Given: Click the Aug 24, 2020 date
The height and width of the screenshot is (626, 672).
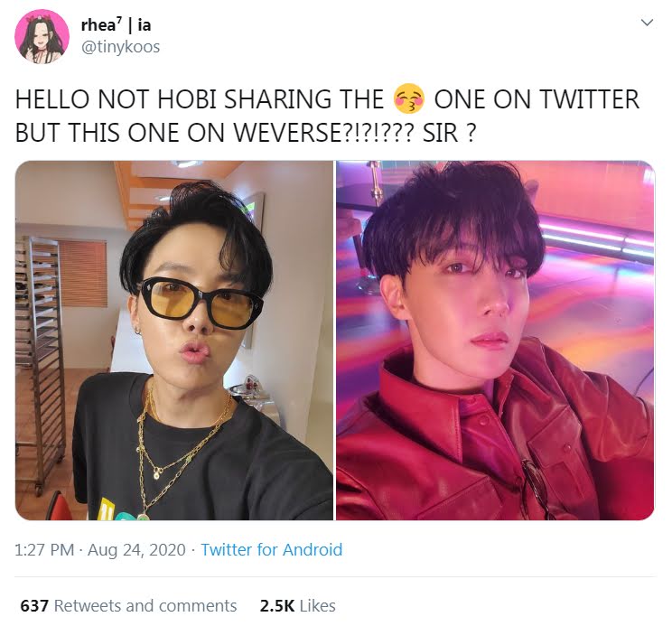Looking at the screenshot, I should tap(136, 549).
